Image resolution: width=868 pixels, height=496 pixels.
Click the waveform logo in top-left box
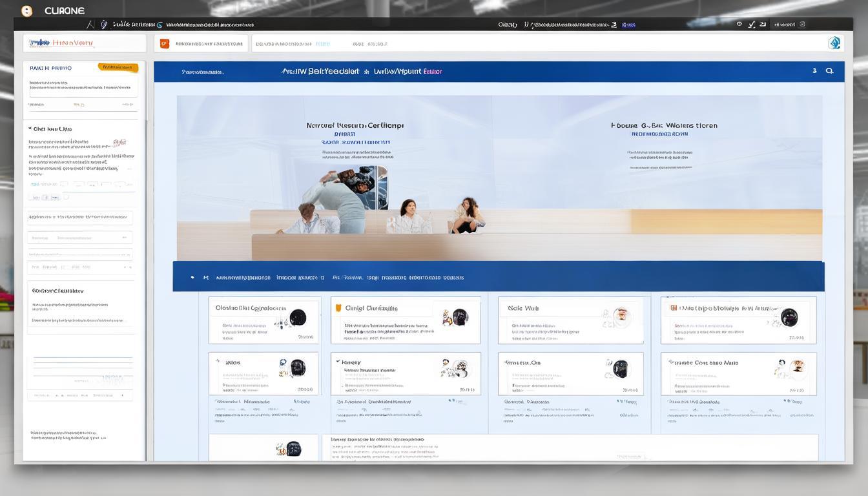tap(40, 43)
